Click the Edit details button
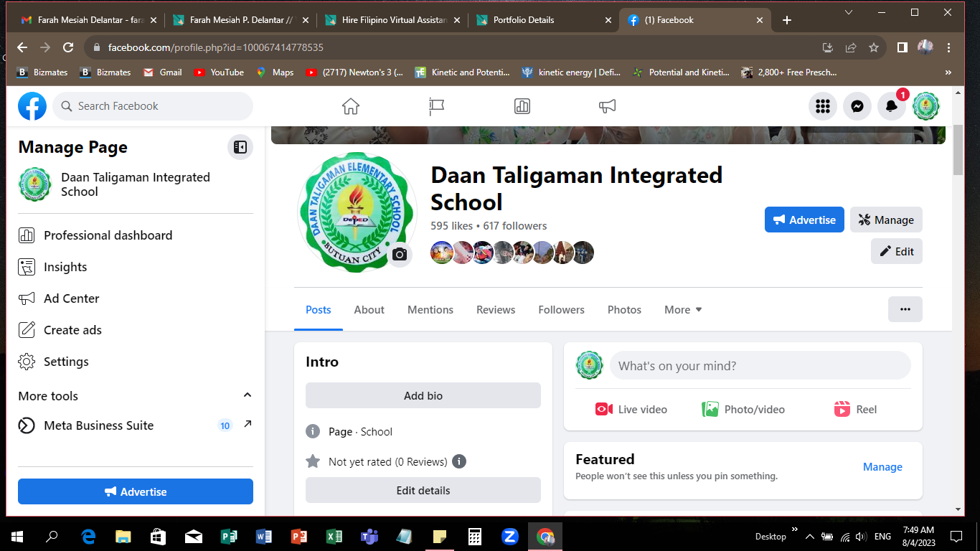Screen dimensions: 980x551 (423, 491)
